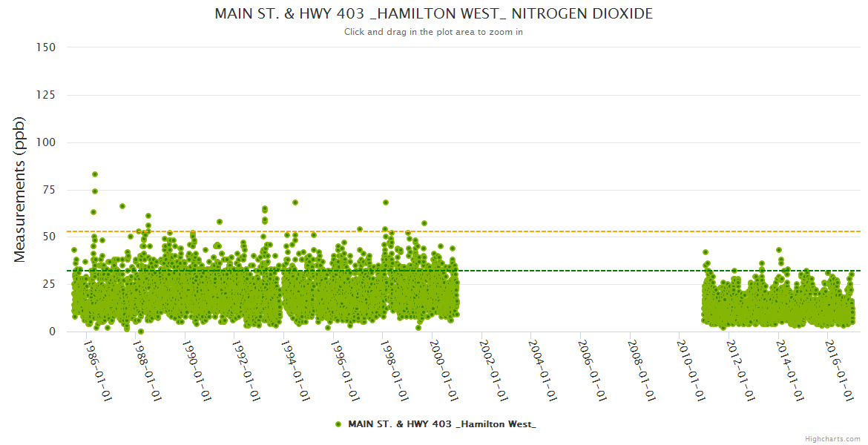Click the 2000-01-01 x-axis label
The height and width of the screenshot is (445, 868).
pos(444,371)
